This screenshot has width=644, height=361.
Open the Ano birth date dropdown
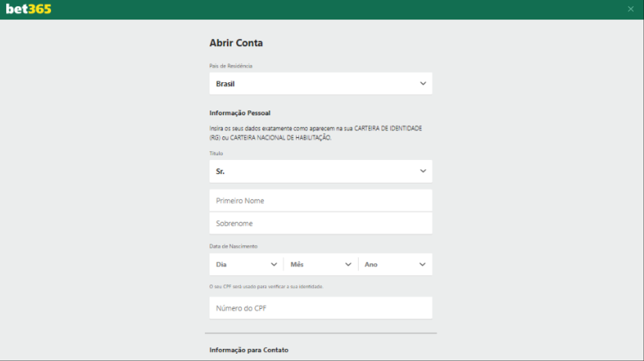395,264
